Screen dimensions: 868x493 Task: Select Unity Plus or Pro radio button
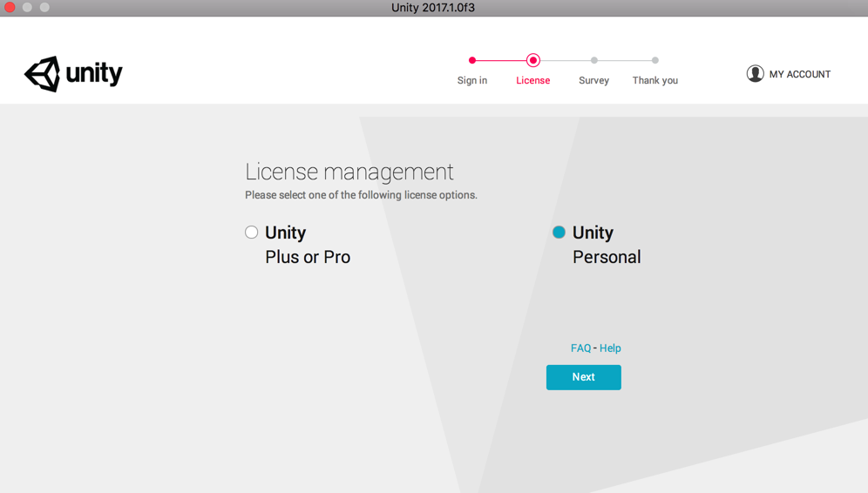click(x=251, y=232)
